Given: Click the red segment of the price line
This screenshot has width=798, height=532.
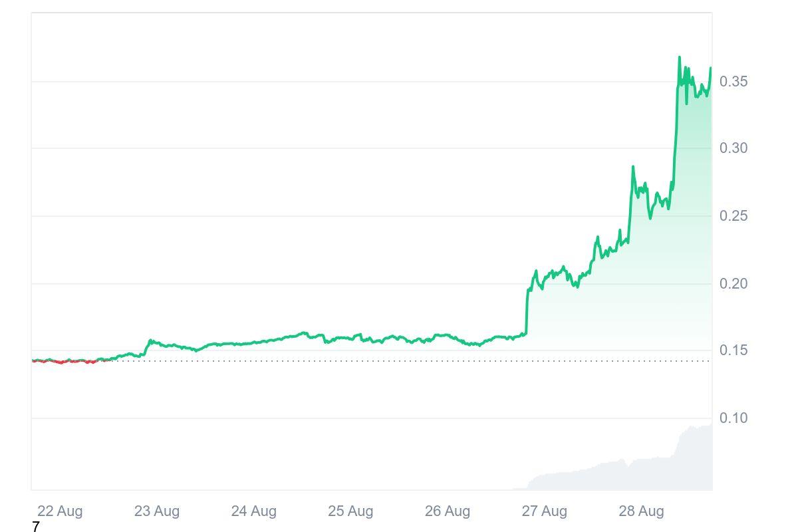Looking at the screenshot, I should [61, 362].
